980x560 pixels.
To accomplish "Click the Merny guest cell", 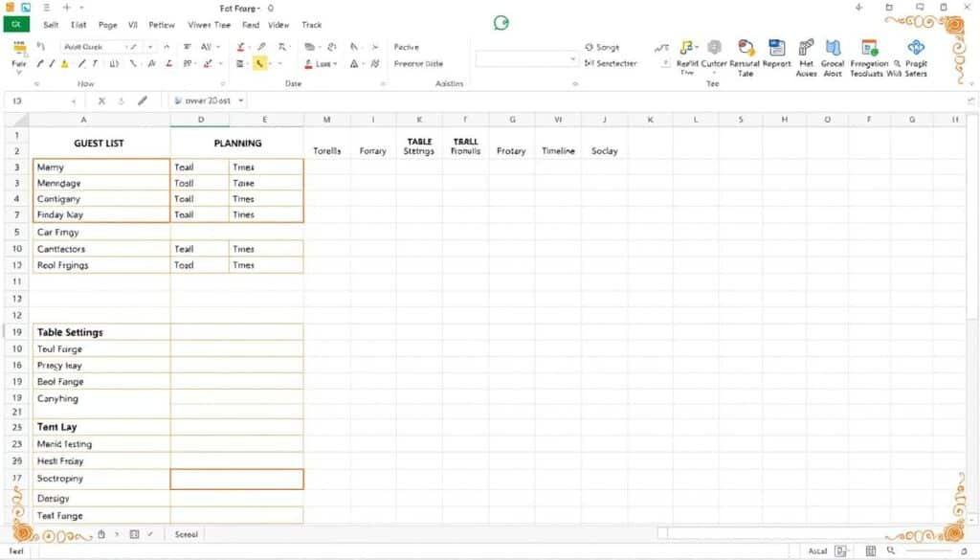I will click(101, 167).
